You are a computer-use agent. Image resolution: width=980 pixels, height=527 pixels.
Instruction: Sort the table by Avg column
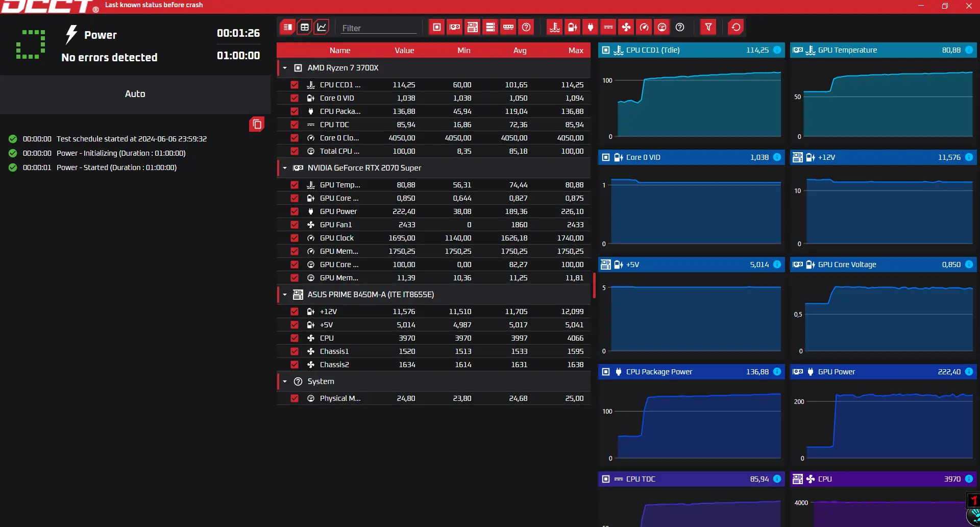tap(520, 51)
